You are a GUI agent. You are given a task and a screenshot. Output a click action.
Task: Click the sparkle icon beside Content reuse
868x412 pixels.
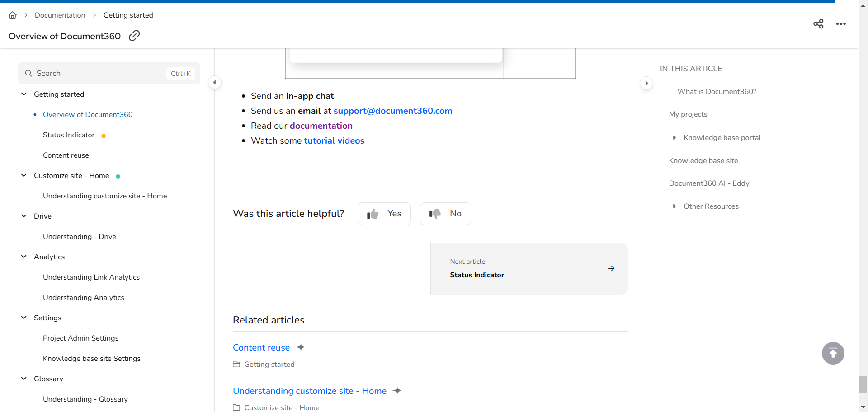[x=301, y=347]
